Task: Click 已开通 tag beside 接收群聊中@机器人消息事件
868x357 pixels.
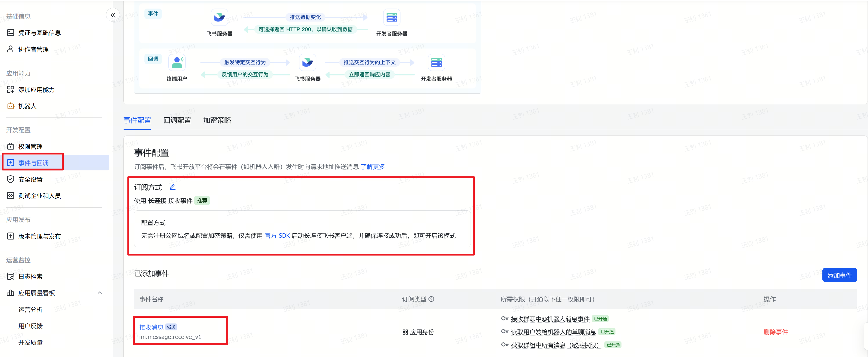Action: click(600, 319)
